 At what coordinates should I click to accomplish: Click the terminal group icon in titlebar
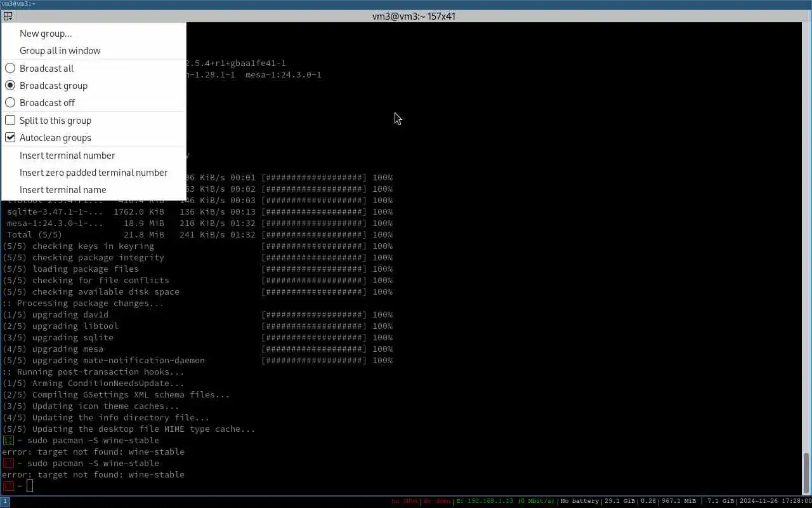[x=8, y=17]
